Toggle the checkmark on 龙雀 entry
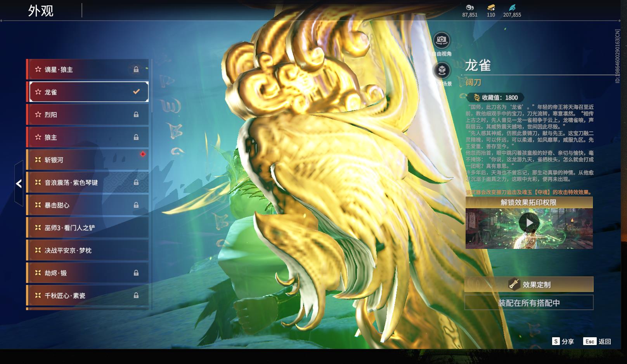This screenshot has height=364, width=627. point(135,91)
